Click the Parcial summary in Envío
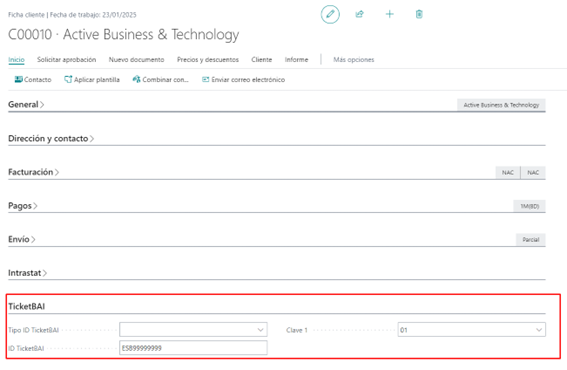Image resolution: width=567 pixels, height=370 pixels. tap(530, 239)
